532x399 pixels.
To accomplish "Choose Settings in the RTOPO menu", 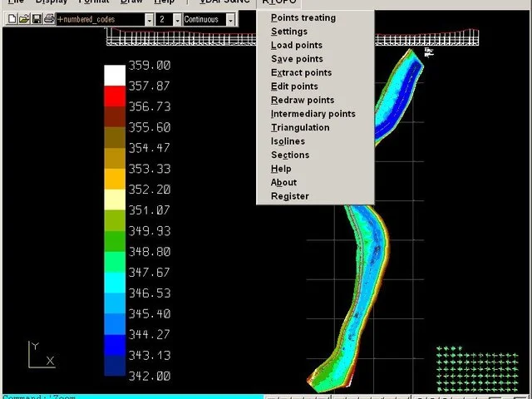I will [x=289, y=32].
